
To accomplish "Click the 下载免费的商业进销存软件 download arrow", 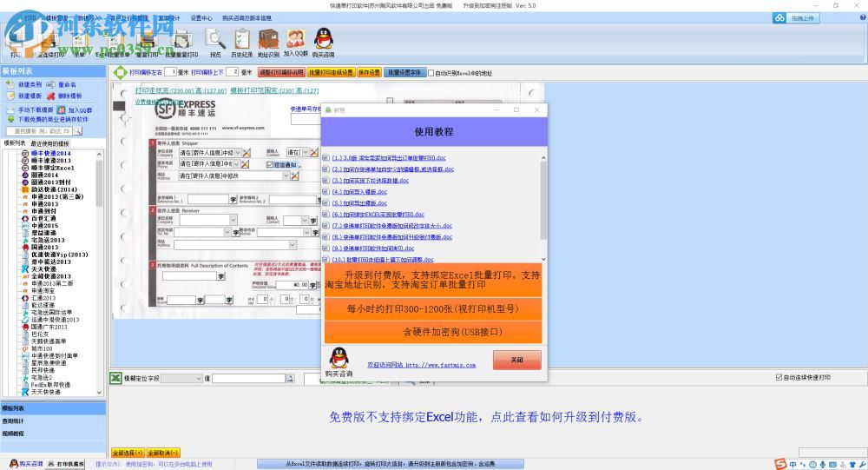I will pyautogui.click(x=10, y=119).
